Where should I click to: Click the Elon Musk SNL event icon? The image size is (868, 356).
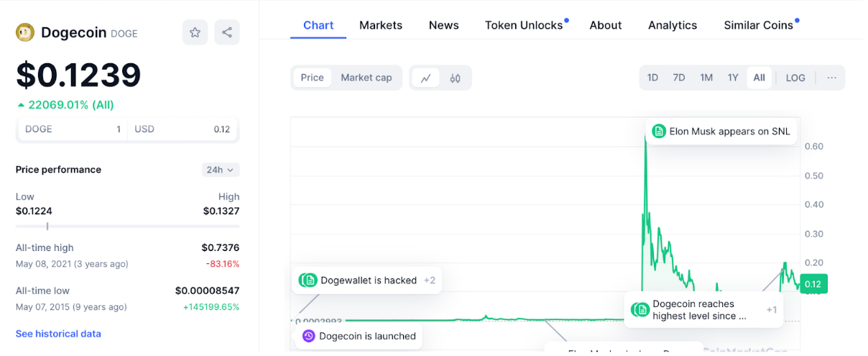659,131
